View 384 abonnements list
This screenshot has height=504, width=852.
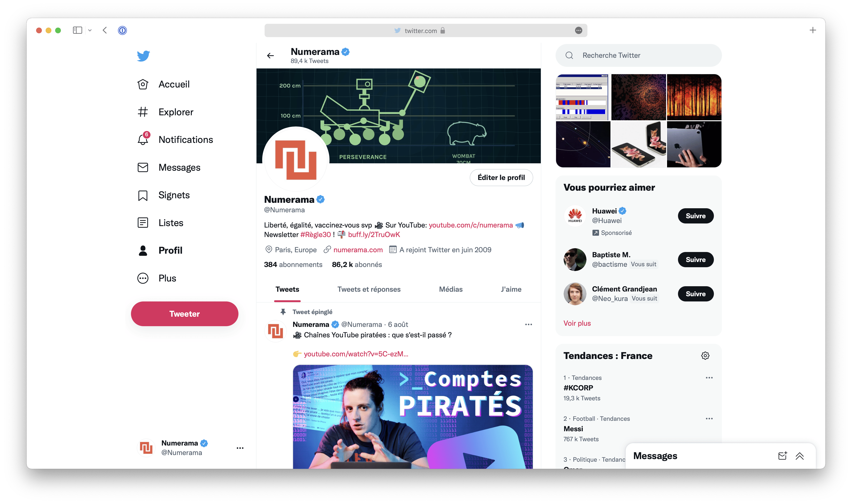click(x=293, y=265)
